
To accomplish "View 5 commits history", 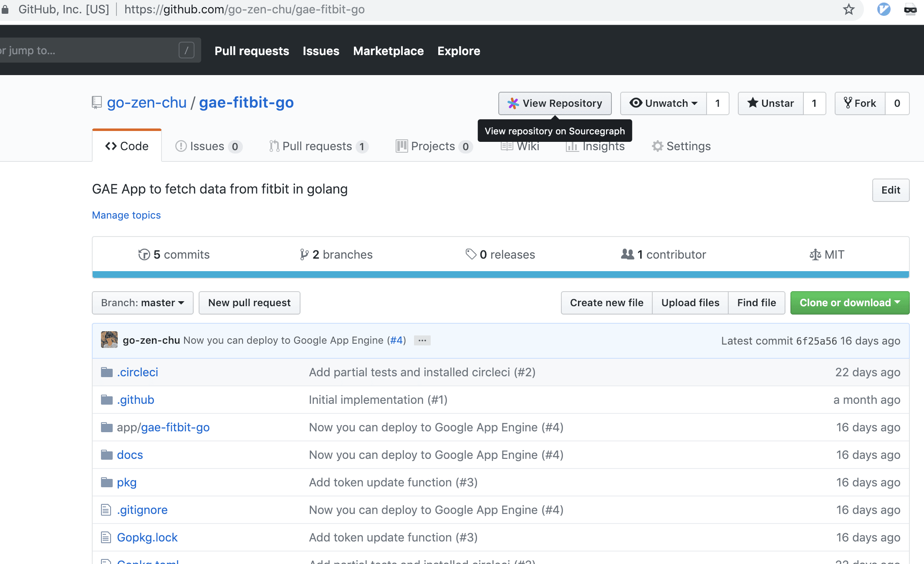I will click(174, 254).
